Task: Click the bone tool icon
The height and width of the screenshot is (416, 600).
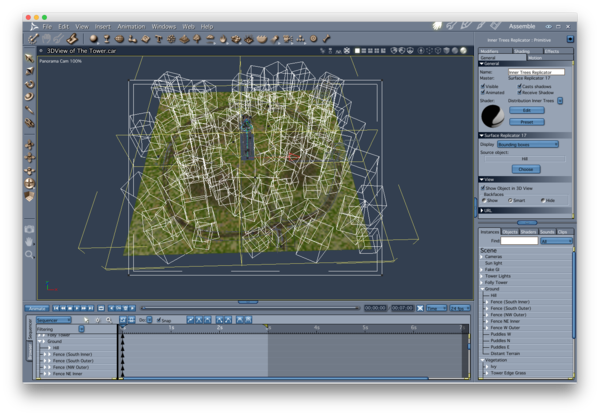Action: click(x=326, y=39)
